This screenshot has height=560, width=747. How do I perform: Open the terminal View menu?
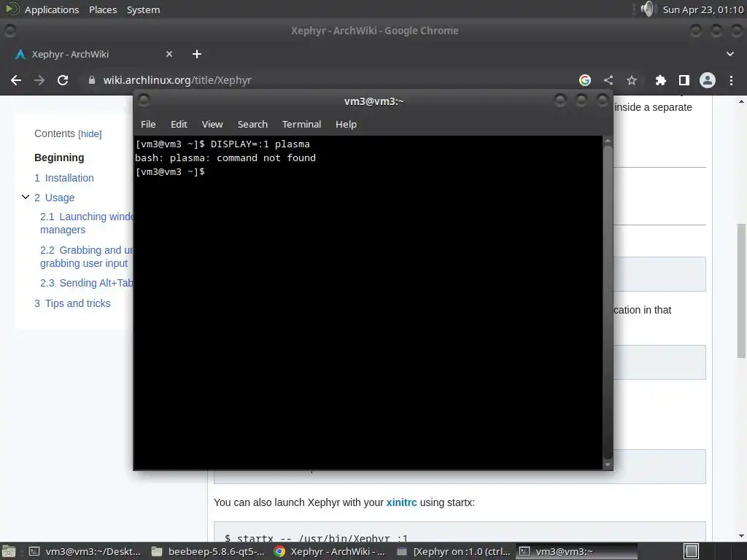pos(212,124)
